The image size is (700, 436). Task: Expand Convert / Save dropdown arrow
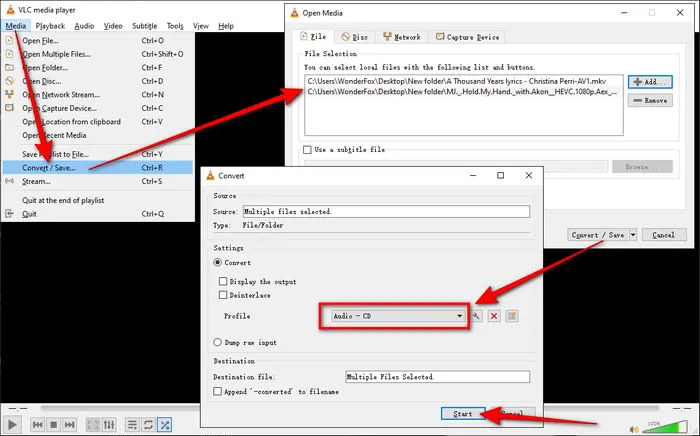(633, 235)
